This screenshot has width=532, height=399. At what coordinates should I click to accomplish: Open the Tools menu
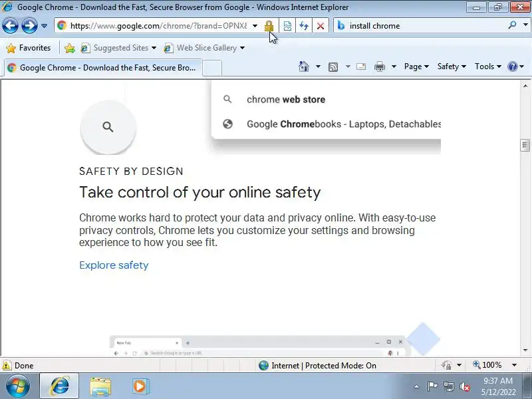488,66
